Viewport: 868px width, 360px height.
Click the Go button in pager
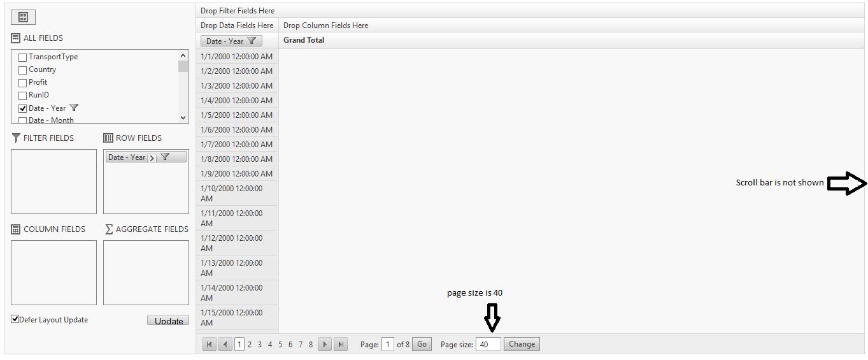pos(422,344)
